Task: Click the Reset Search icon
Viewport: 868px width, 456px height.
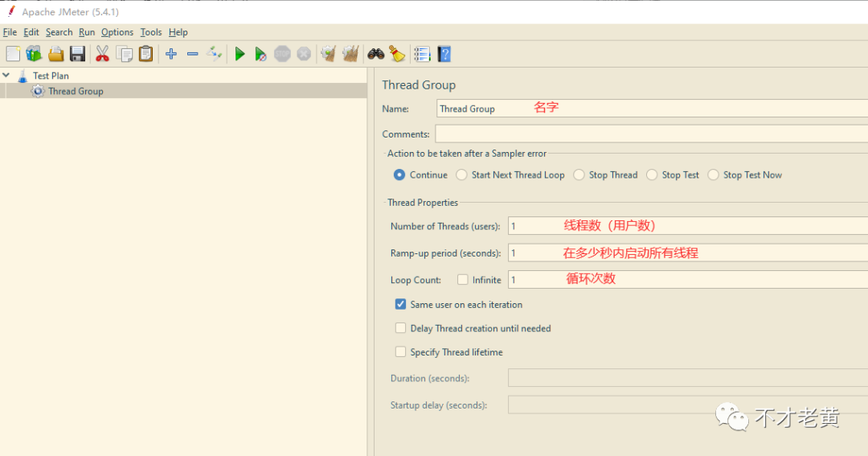Action: pos(398,54)
